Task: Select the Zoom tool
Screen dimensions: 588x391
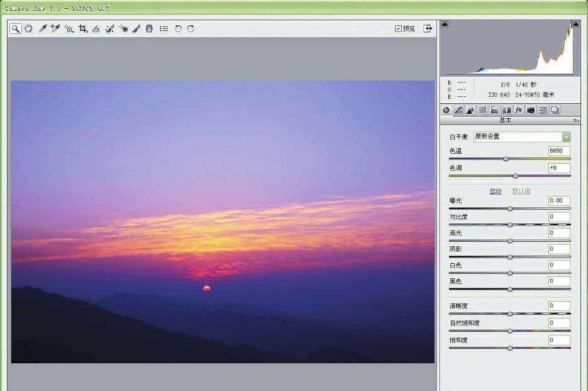Action: click(x=14, y=28)
